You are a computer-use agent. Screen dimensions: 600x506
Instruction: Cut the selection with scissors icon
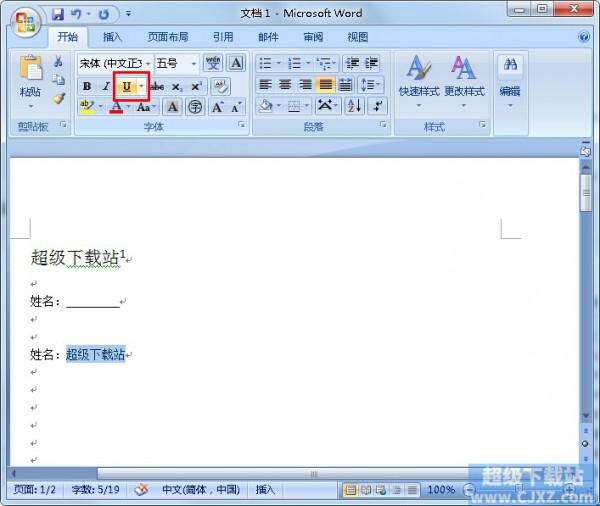pos(58,61)
